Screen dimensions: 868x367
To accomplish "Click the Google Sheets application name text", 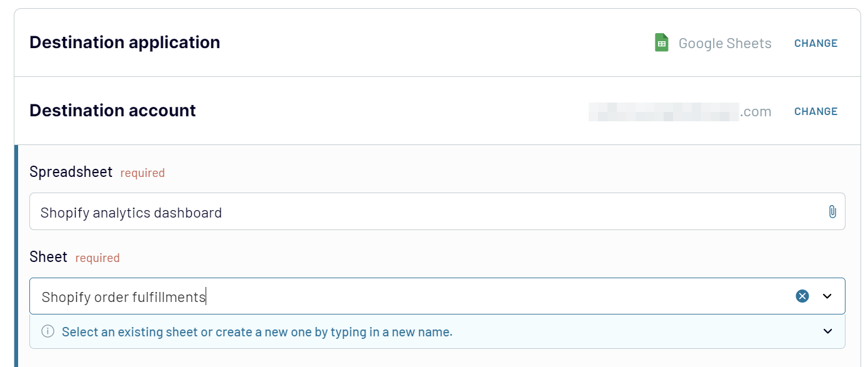I will pyautogui.click(x=725, y=43).
